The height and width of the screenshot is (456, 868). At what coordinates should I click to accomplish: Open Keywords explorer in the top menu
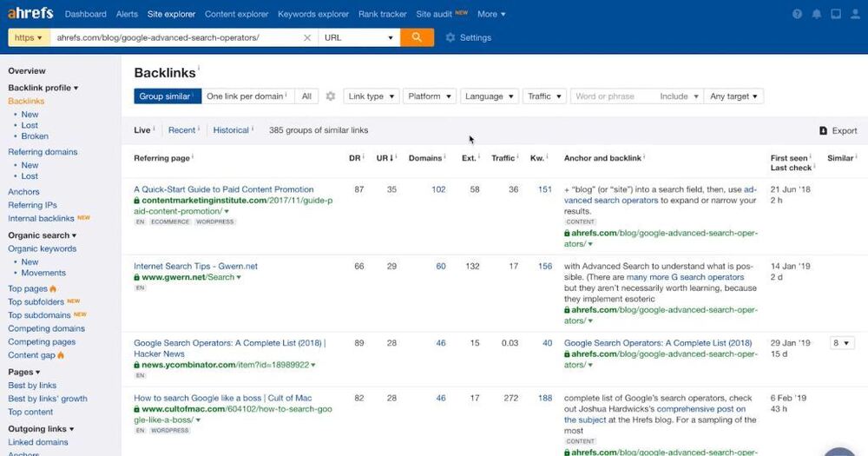click(313, 14)
